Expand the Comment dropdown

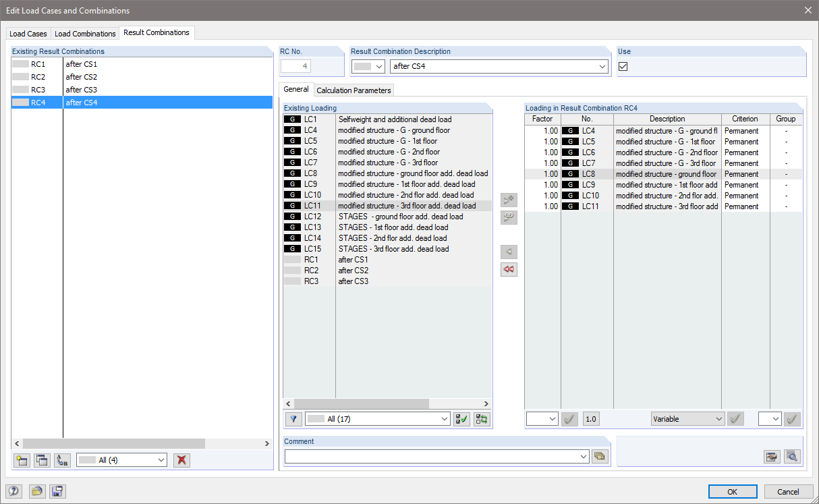point(583,457)
